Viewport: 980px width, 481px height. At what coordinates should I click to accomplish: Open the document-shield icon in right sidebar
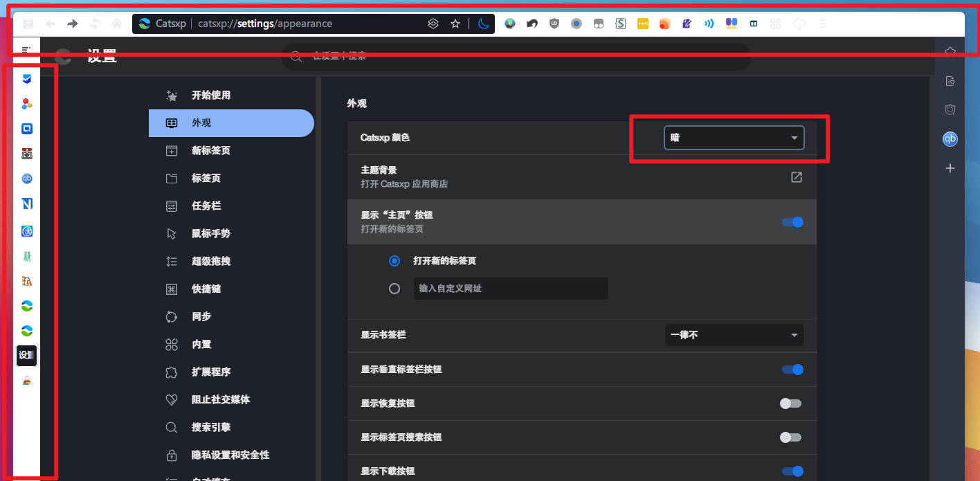[950, 81]
